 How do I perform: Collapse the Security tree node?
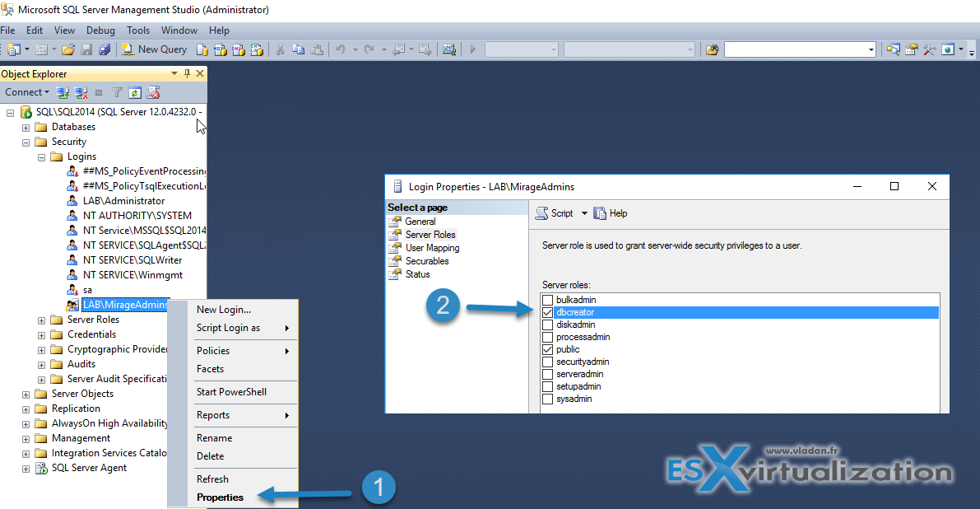pos(26,142)
